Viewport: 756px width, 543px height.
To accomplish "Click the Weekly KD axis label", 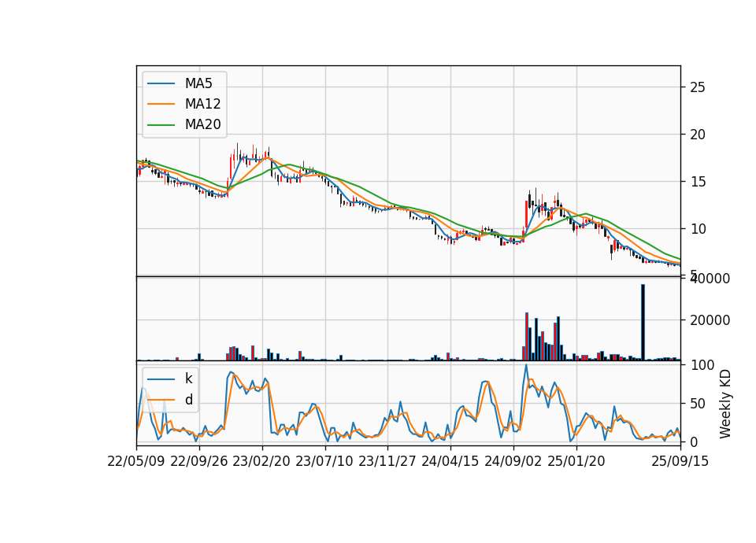I will click(725, 404).
